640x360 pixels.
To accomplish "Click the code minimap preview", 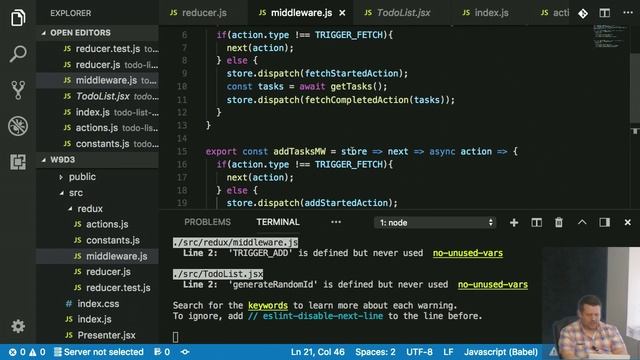I will point(609,36).
